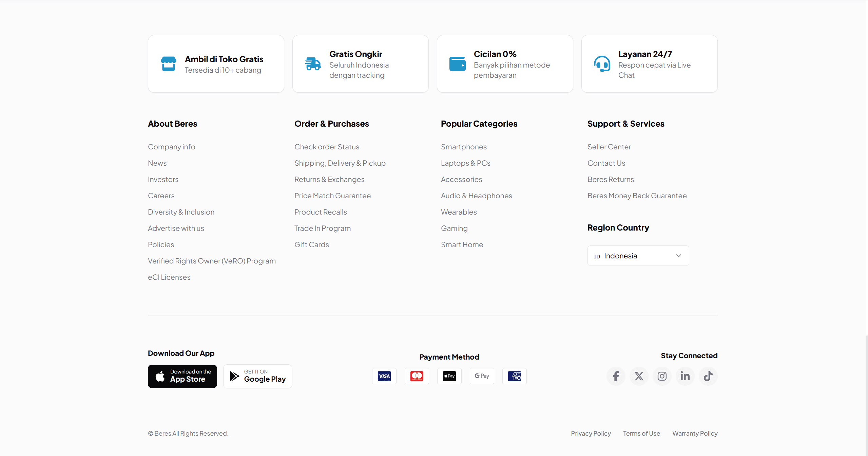Open Company info link
This screenshot has width=868, height=456.
[172, 147]
